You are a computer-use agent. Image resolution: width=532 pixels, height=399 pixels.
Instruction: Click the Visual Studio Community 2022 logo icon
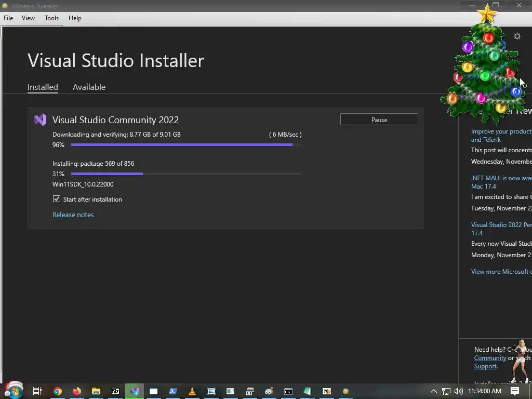[x=40, y=120]
